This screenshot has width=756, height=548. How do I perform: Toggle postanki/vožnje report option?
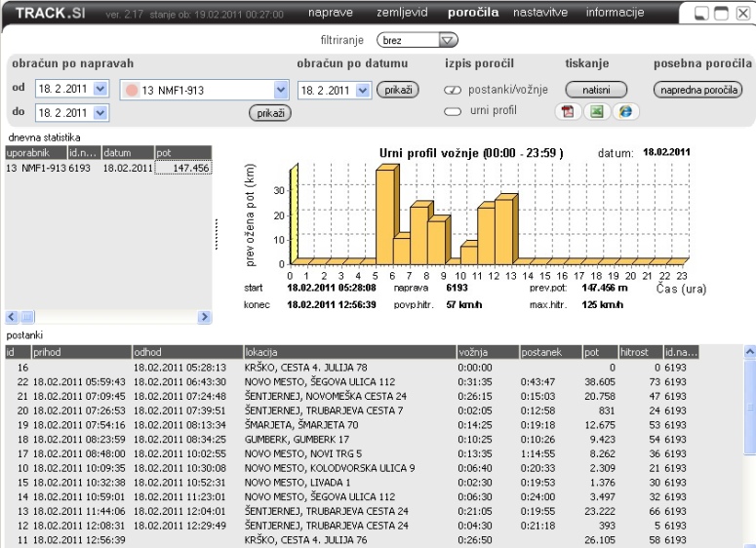point(453,90)
